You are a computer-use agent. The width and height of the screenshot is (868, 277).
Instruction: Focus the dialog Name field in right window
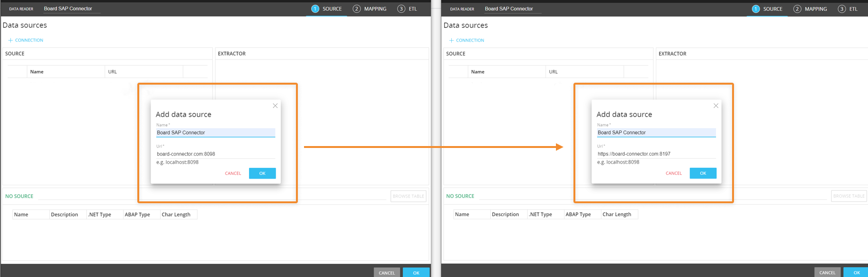(656, 133)
